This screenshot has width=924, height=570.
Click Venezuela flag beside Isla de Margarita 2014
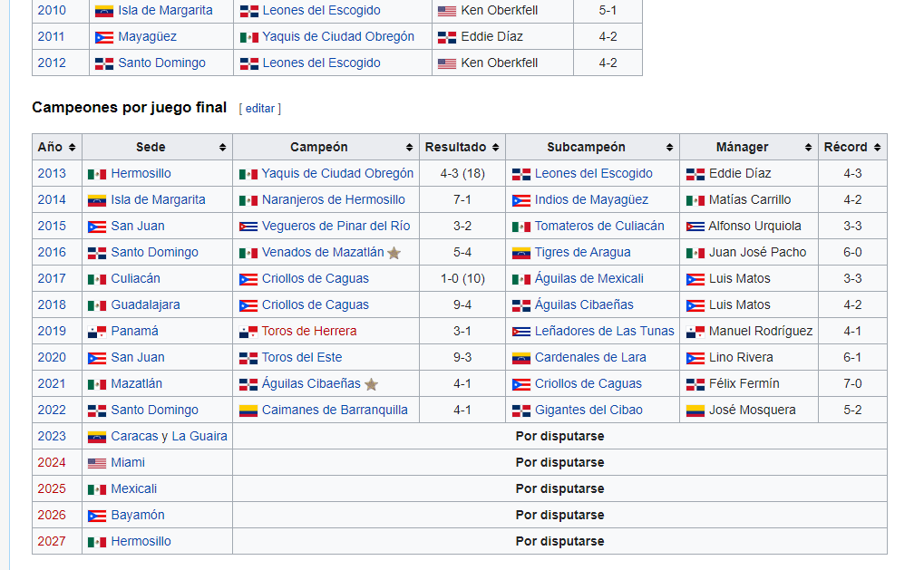[x=97, y=201]
